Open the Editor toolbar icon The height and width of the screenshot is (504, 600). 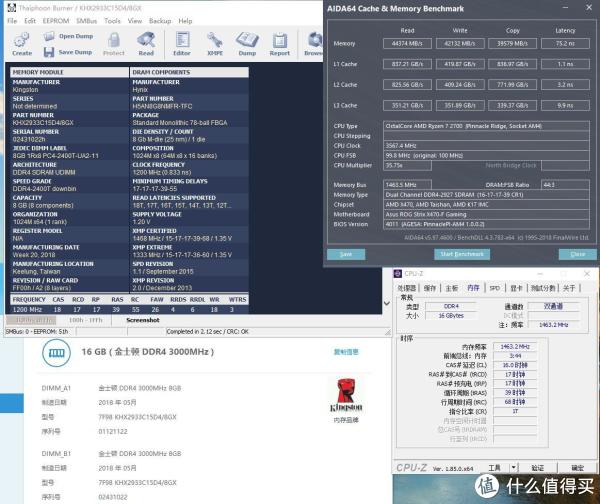tap(182, 40)
